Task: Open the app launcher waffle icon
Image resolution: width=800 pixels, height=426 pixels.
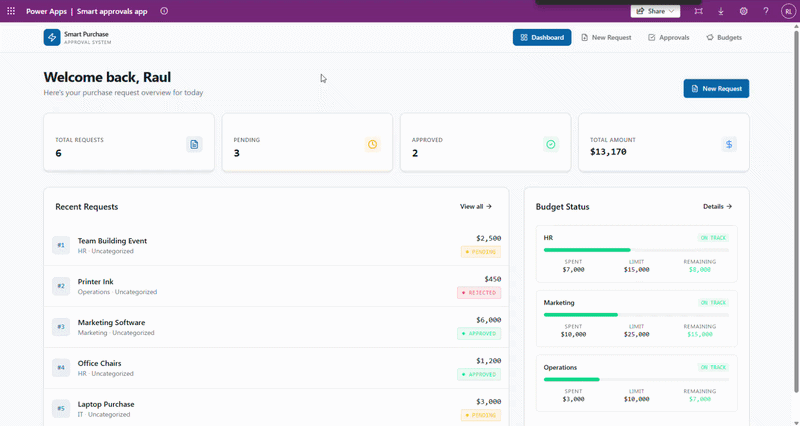Action: click(11, 11)
